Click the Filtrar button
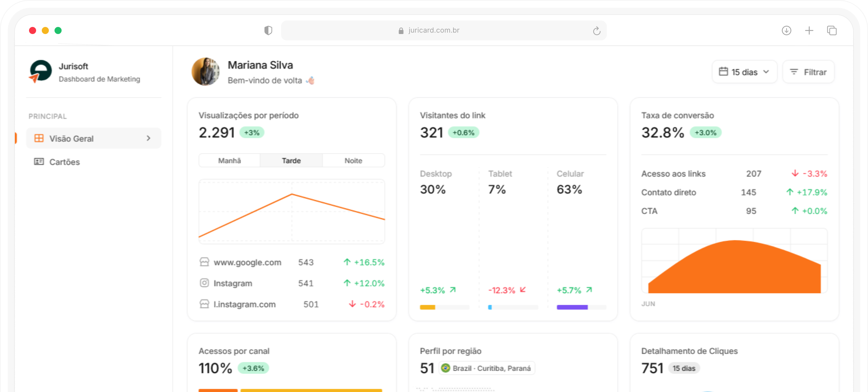 click(809, 72)
